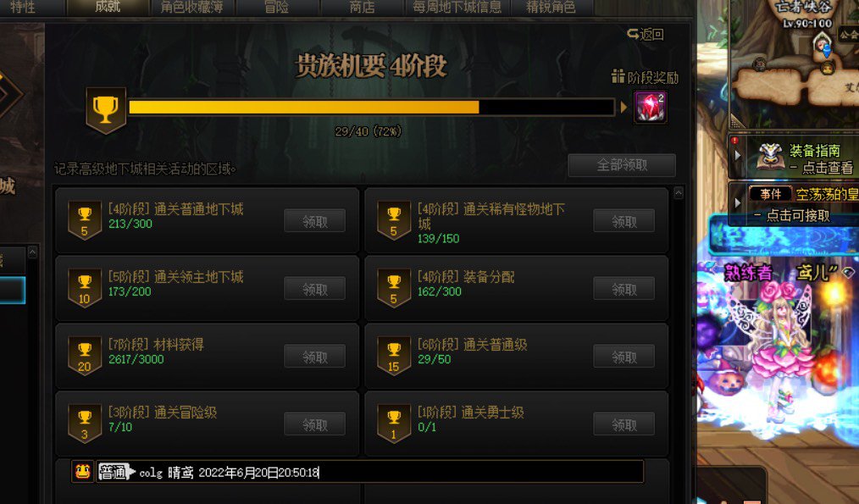
Task: Click the chat emoji face icon
Action: coord(83,472)
